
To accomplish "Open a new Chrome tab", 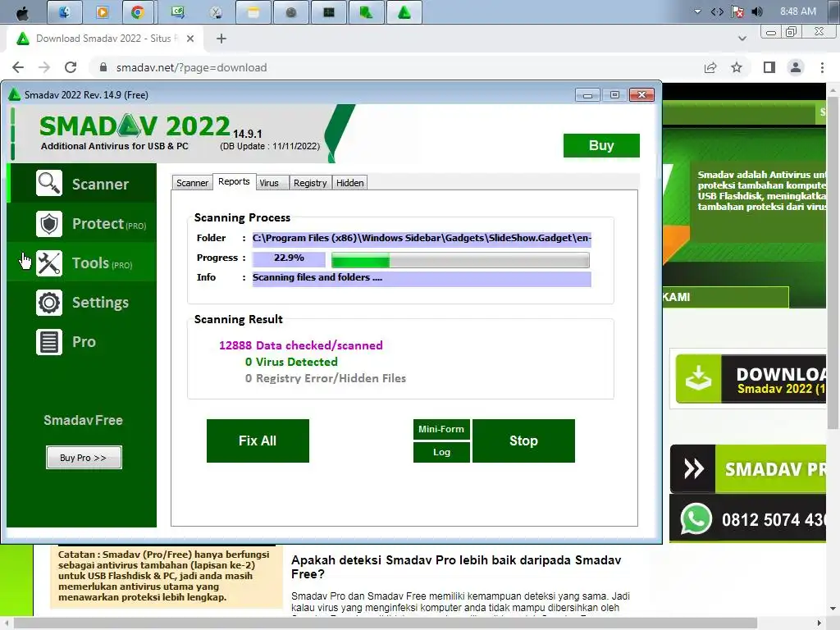I will [221, 39].
